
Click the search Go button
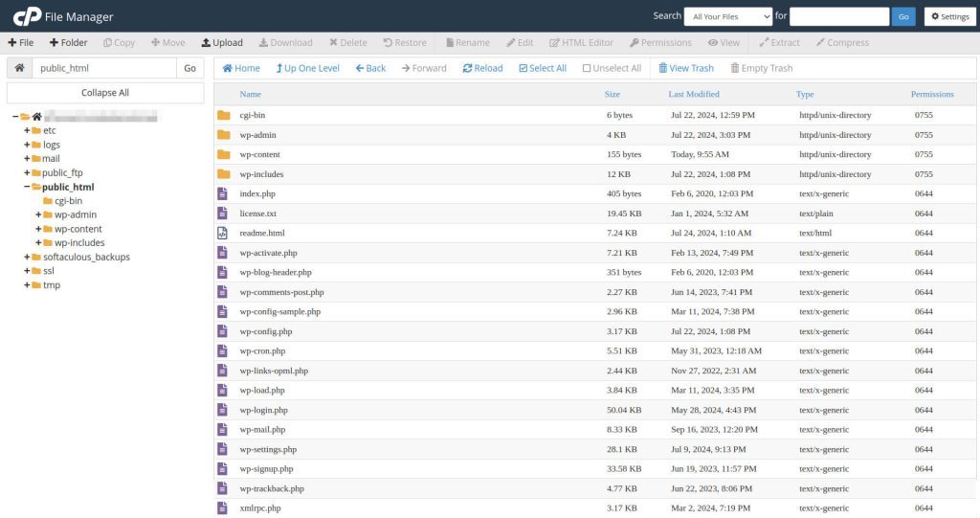[x=903, y=16]
